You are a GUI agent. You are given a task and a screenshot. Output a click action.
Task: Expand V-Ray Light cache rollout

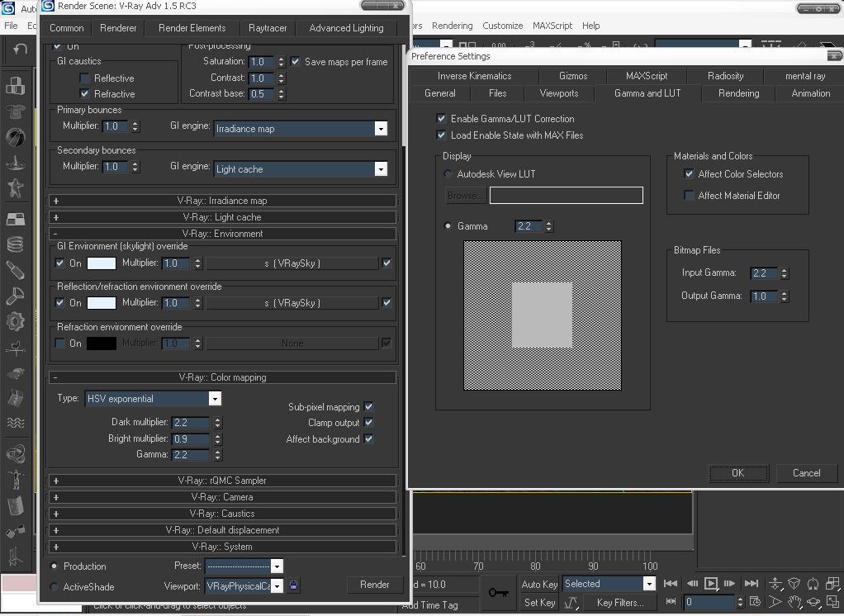[222, 217]
